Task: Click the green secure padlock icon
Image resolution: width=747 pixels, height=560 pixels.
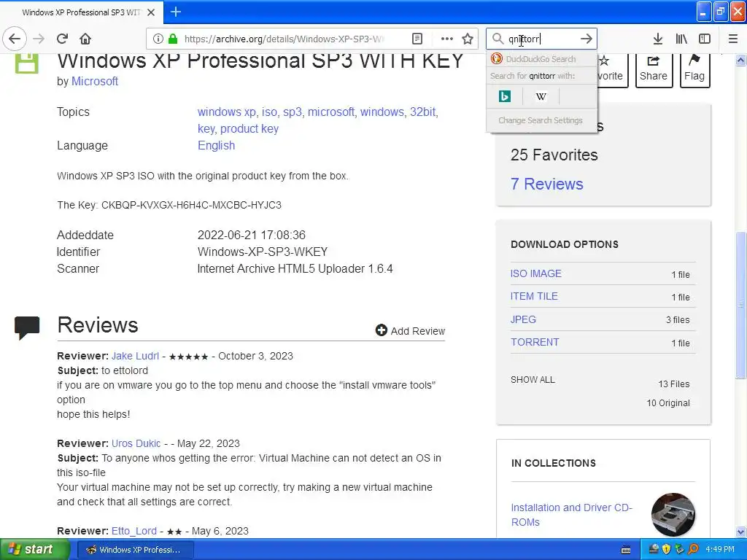Action: coord(173,39)
